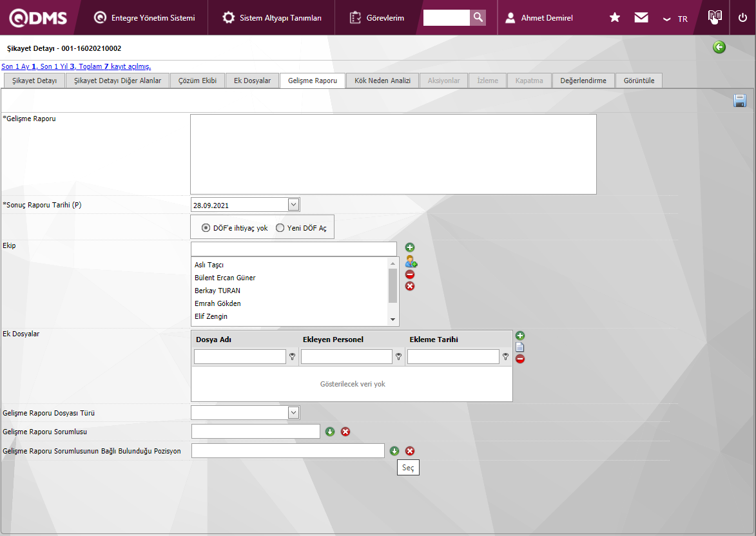Click the green plus icon beside Ekip field

point(410,247)
